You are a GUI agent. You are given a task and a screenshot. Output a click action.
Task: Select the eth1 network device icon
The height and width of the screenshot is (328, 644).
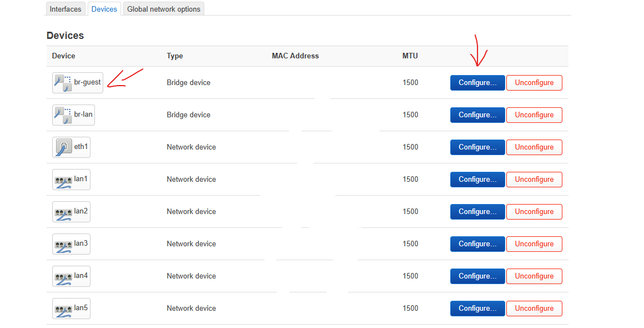click(x=63, y=147)
